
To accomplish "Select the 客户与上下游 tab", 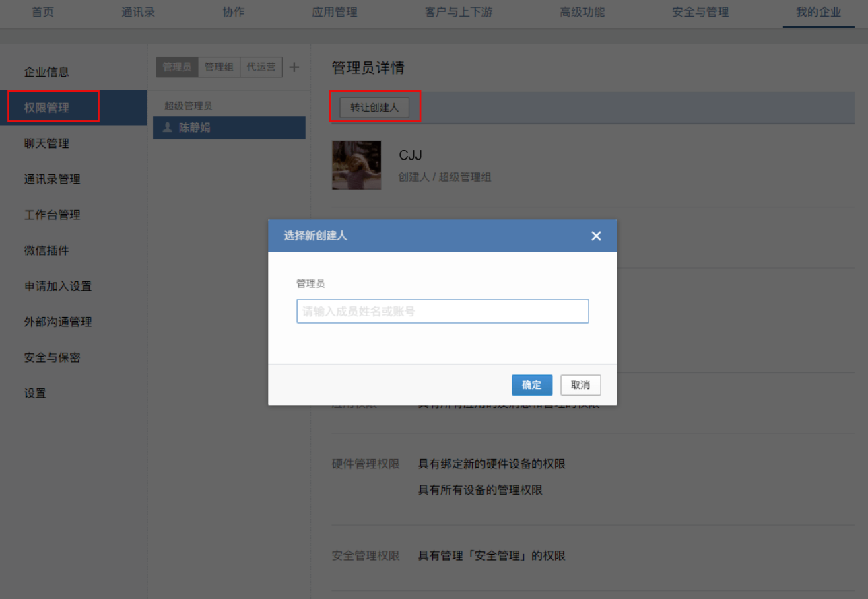I will pyautogui.click(x=459, y=12).
